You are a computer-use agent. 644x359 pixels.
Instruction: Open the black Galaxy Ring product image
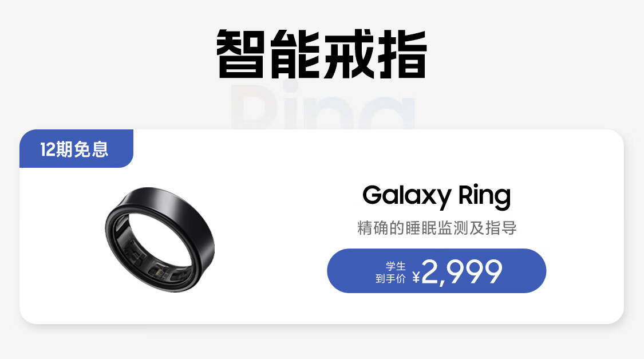coord(159,239)
